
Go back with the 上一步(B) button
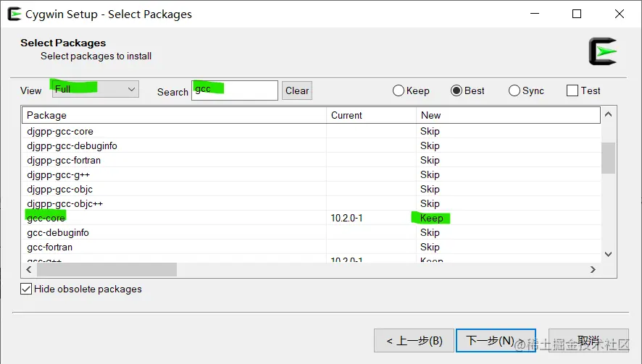tap(414, 340)
